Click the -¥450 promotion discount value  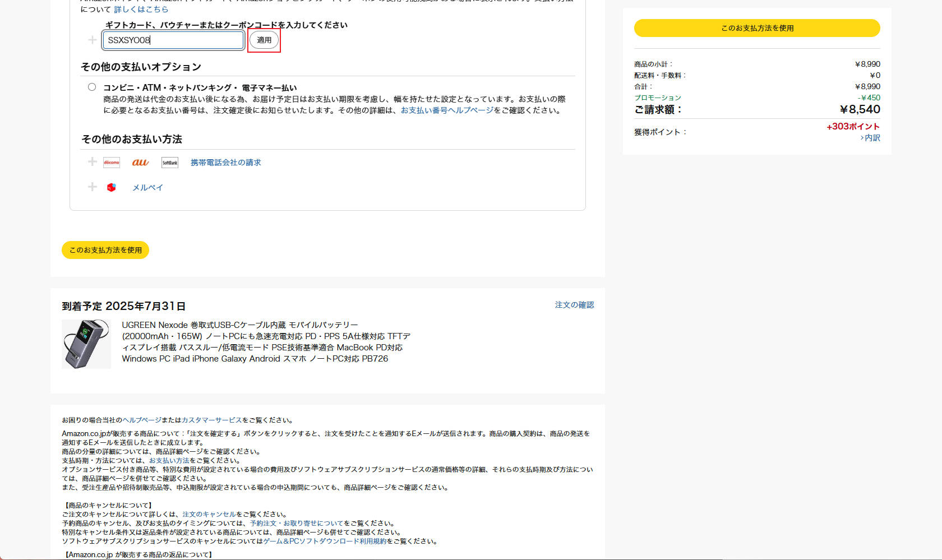tap(869, 98)
